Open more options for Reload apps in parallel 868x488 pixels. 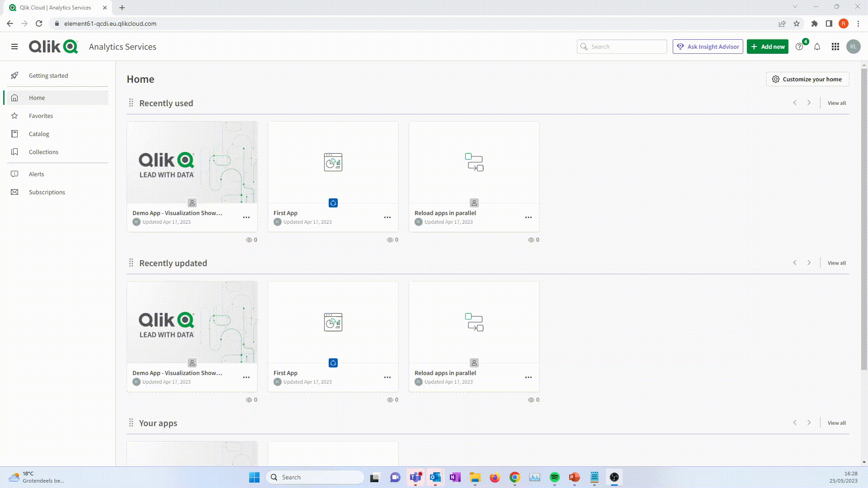coord(528,217)
